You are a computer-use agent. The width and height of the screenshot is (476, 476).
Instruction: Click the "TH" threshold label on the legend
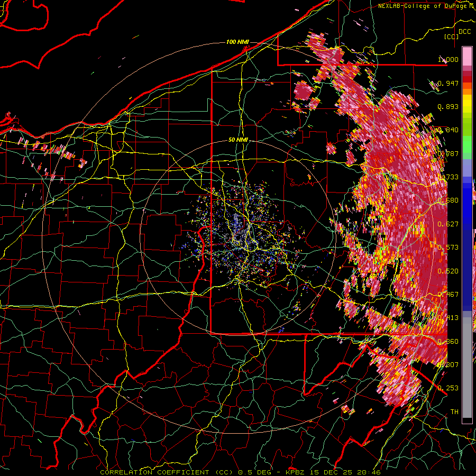[454, 412]
